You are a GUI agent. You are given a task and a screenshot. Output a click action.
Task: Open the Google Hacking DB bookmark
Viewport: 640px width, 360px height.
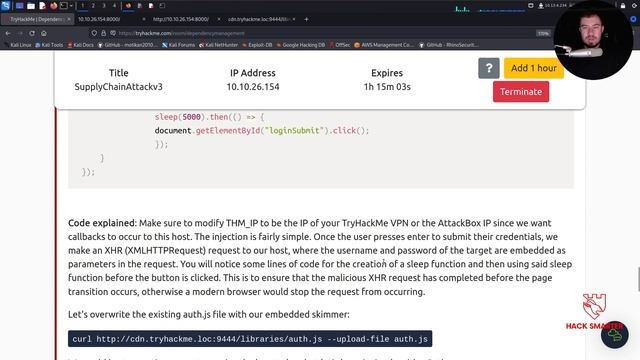tap(301, 45)
